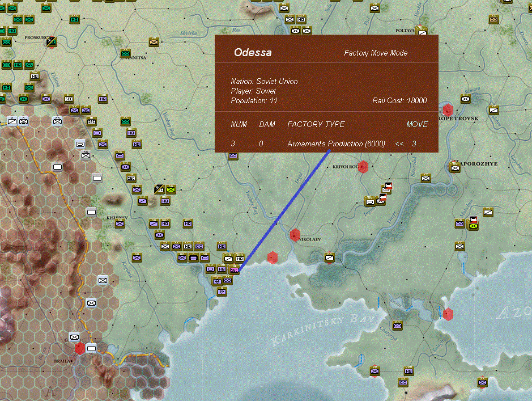The width and height of the screenshot is (532, 401).
Task: Select the lone purple HQ east of Kishinev
Action: pyautogui.click(x=188, y=223)
